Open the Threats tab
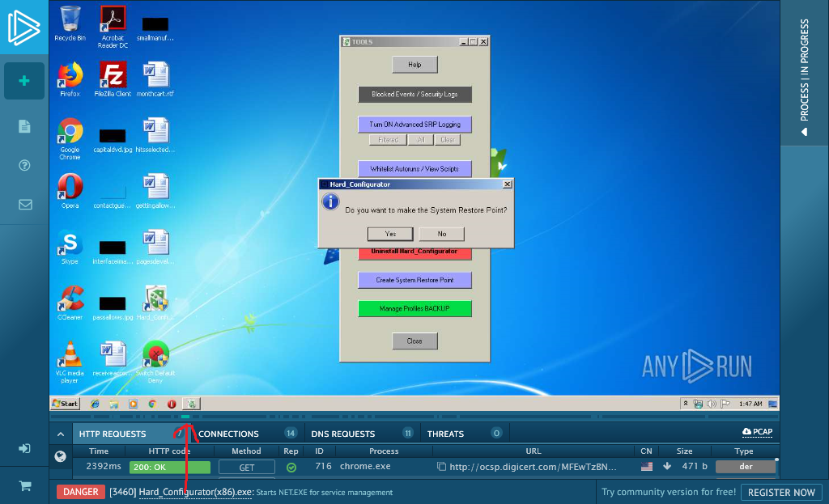The height and width of the screenshot is (504, 829). (445, 434)
